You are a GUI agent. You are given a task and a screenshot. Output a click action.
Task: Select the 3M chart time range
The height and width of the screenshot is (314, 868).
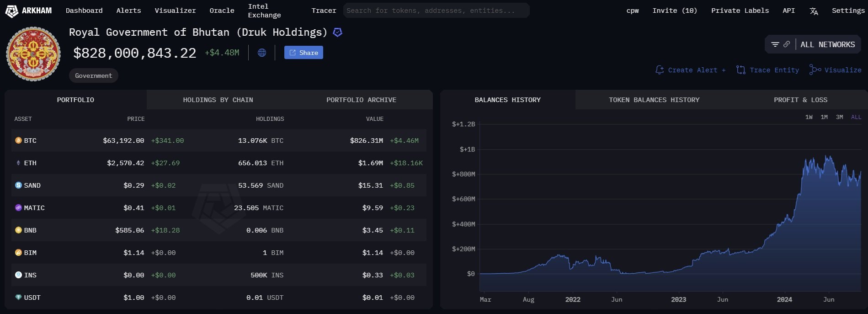[x=839, y=117]
